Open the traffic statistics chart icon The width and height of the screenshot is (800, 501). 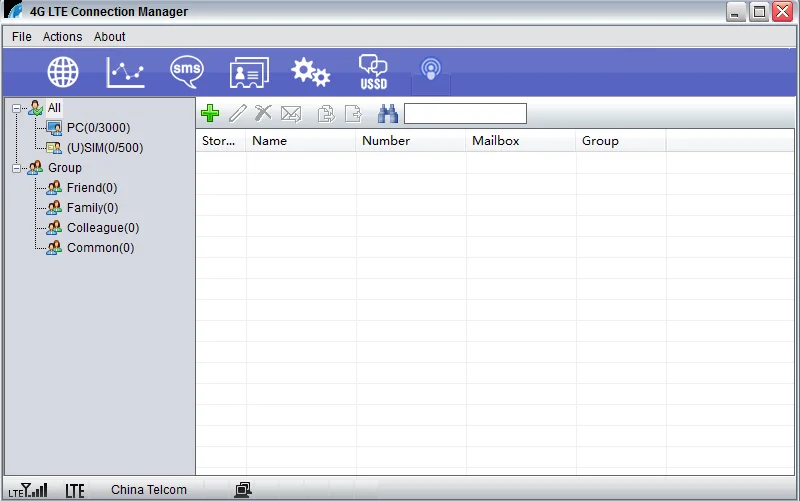point(125,71)
